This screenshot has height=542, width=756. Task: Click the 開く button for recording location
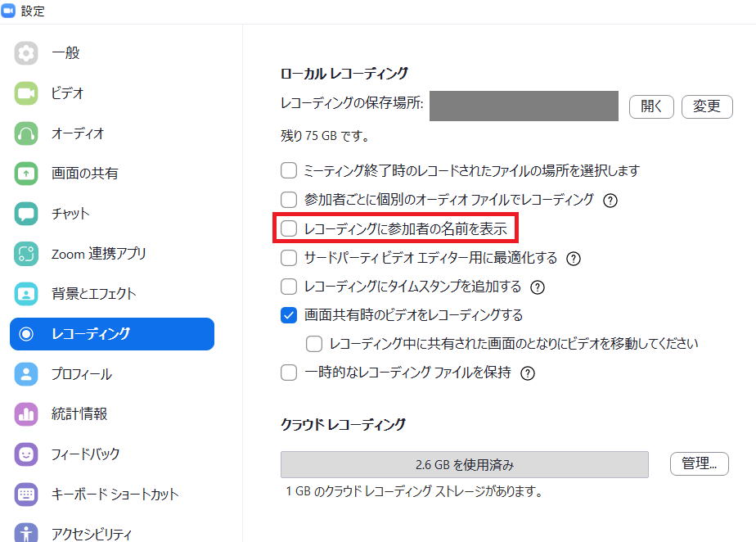click(x=651, y=106)
